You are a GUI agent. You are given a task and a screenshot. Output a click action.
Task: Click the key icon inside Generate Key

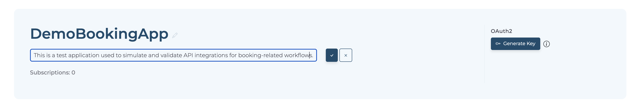coord(498,44)
